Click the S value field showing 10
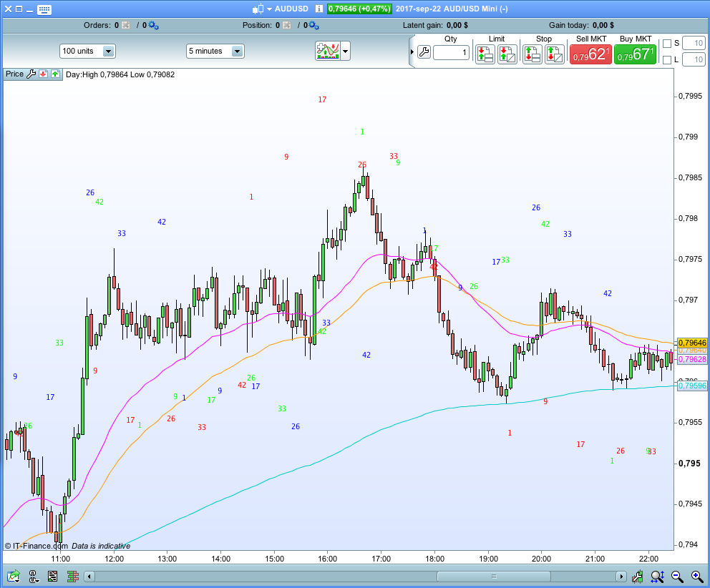 694,44
